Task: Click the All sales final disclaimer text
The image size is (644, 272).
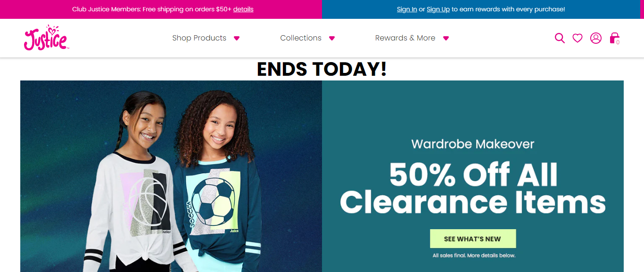Action: click(x=474, y=256)
